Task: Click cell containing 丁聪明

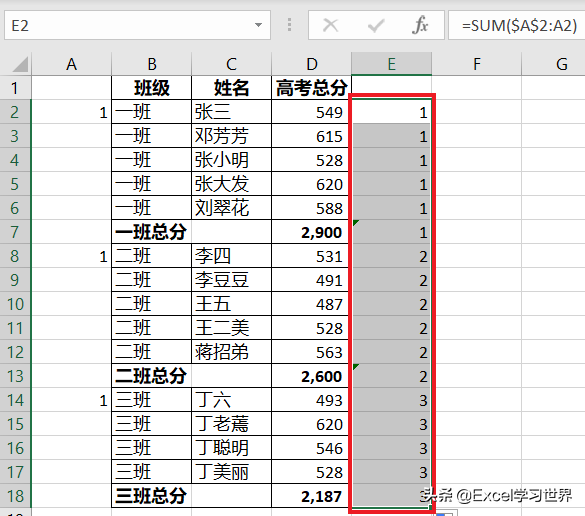Action: point(231,448)
